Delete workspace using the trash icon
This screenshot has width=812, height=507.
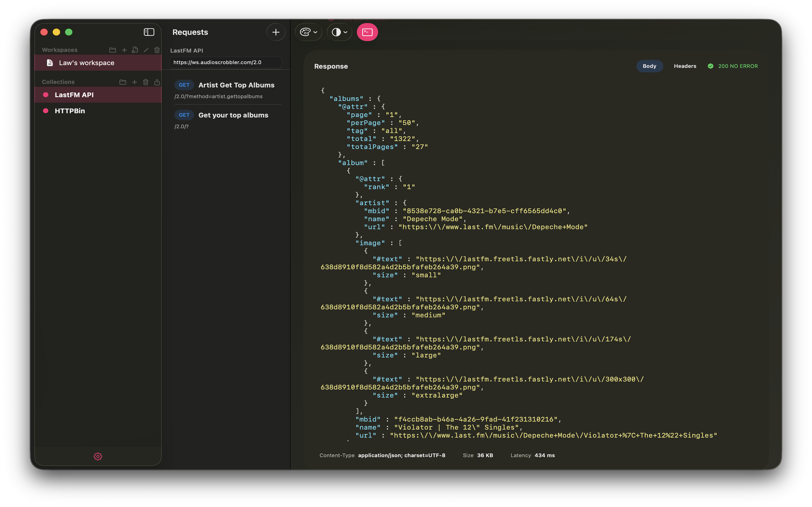pyautogui.click(x=157, y=50)
